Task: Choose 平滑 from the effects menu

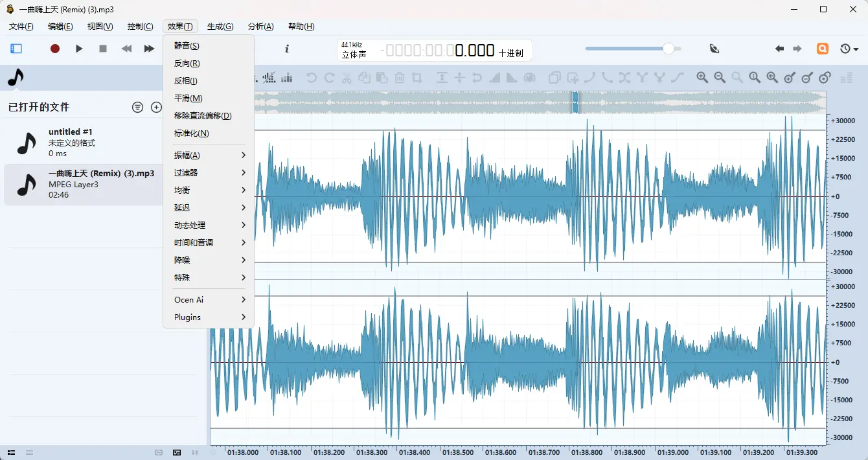Action: tap(209, 98)
